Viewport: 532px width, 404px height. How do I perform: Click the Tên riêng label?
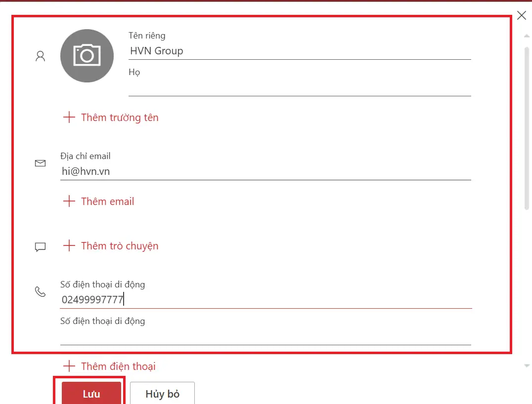click(147, 36)
